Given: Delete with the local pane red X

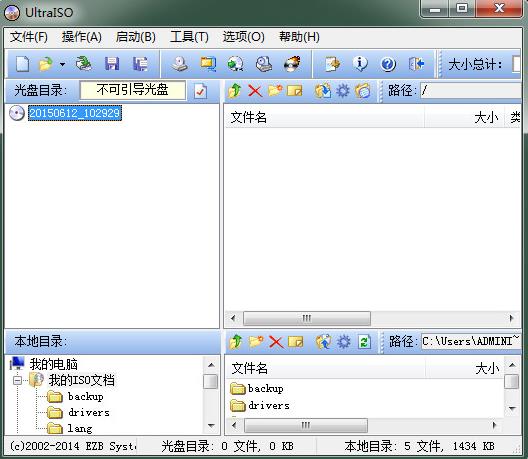Looking at the screenshot, I should pos(276,342).
